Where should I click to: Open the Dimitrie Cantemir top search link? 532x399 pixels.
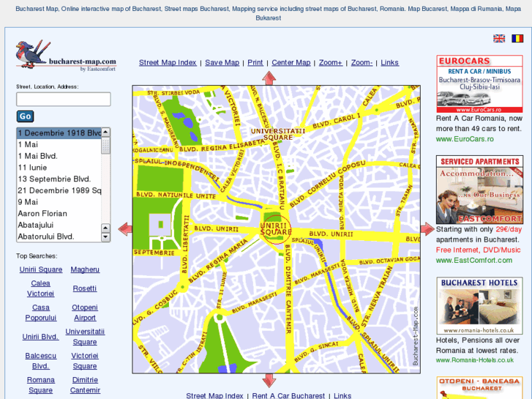(85, 385)
